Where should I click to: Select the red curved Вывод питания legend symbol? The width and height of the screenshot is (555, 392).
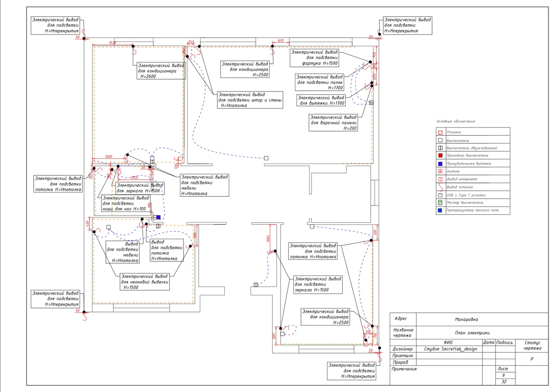(x=440, y=187)
